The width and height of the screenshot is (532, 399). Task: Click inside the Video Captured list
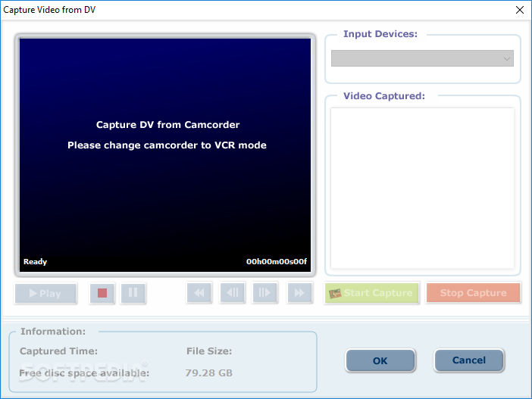[422, 189]
